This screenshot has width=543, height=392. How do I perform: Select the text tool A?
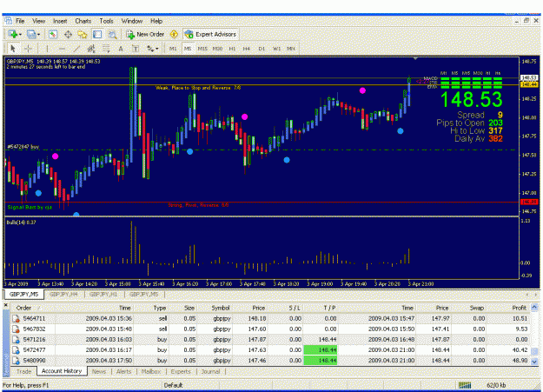tap(121, 49)
